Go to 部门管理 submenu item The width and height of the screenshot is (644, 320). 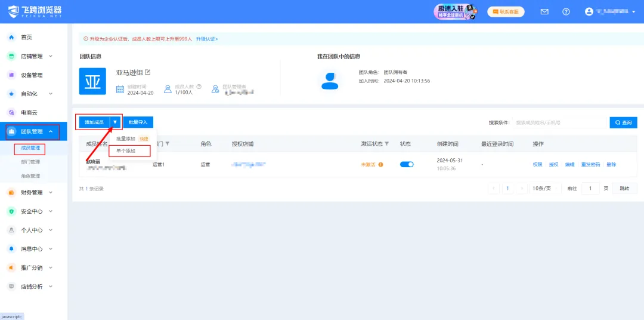[30, 162]
